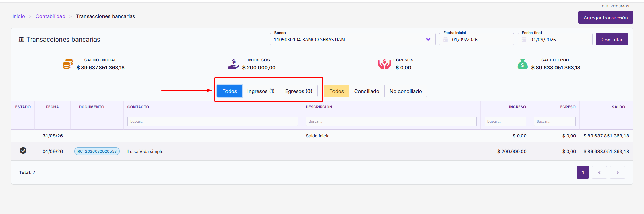Select the yellow Todos reconciliation tab
This screenshot has width=644, height=214.
(337, 91)
